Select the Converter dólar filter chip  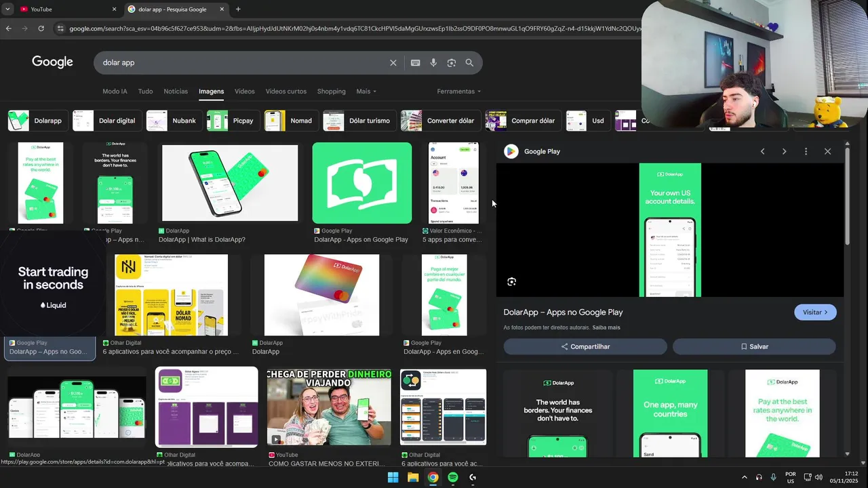pos(441,121)
